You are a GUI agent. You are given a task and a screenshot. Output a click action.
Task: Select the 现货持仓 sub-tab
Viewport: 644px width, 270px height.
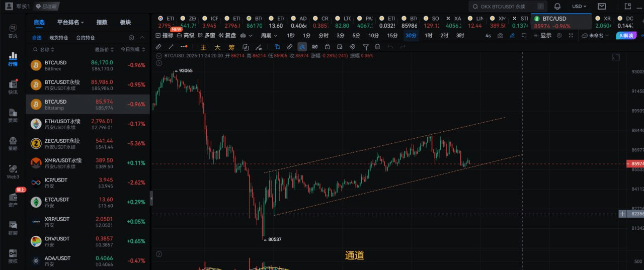(x=59, y=38)
